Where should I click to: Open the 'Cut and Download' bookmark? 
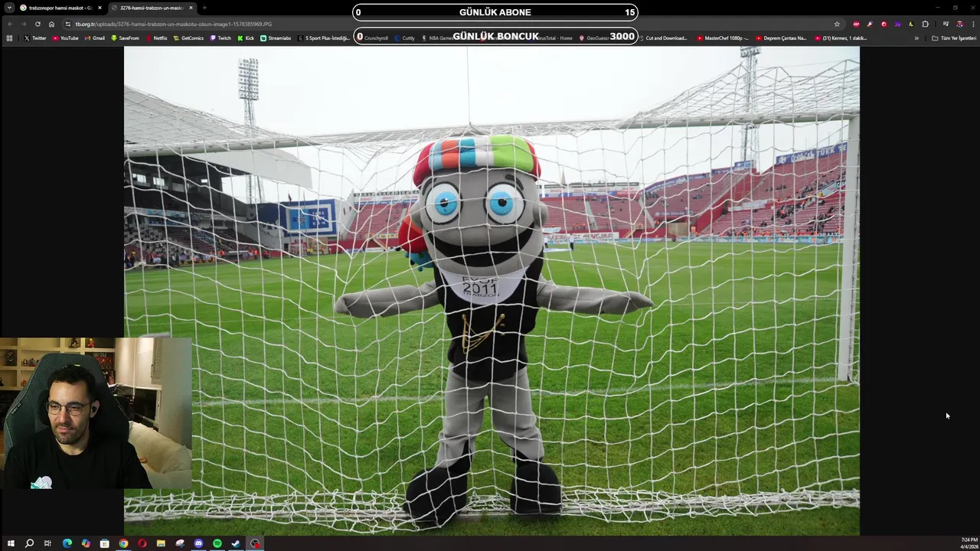click(663, 38)
